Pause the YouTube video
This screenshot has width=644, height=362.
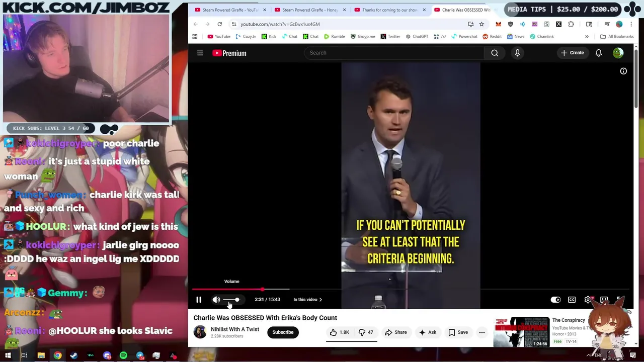coord(199,300)
